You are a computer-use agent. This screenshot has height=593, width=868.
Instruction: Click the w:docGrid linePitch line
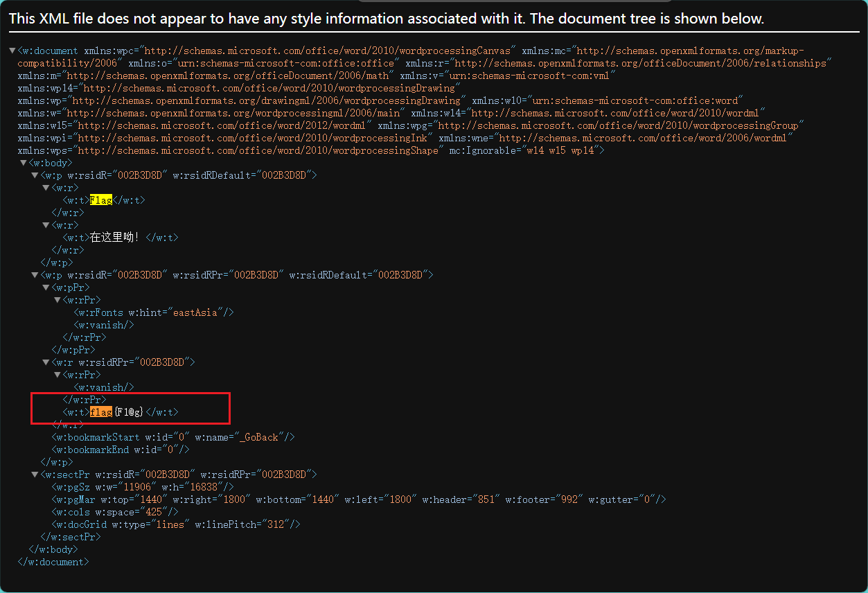pyautogui.click(x=176, y=524)
